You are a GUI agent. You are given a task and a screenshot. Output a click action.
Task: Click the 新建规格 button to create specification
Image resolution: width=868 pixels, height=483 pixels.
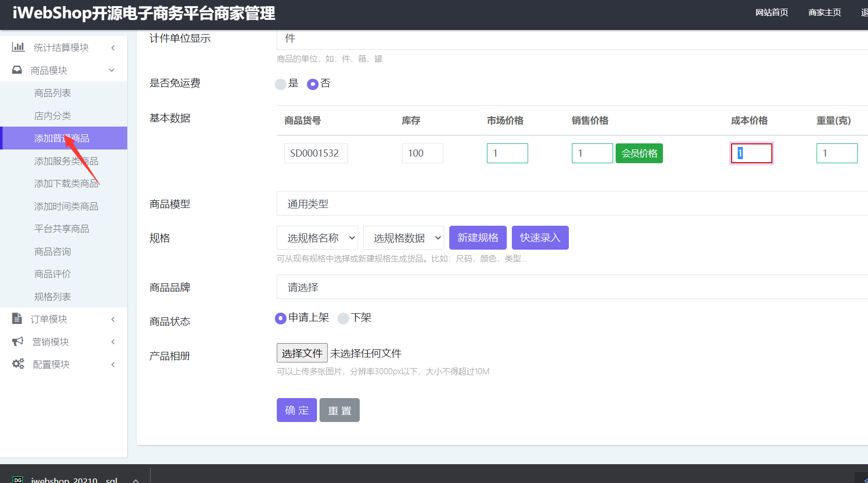pos(478,237)
